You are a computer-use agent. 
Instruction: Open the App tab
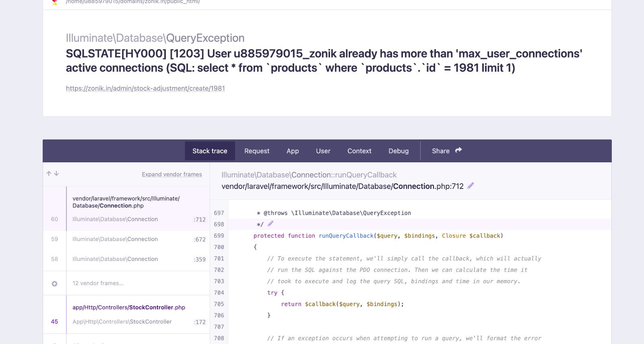pyautogui.click(x=293, y=151)
